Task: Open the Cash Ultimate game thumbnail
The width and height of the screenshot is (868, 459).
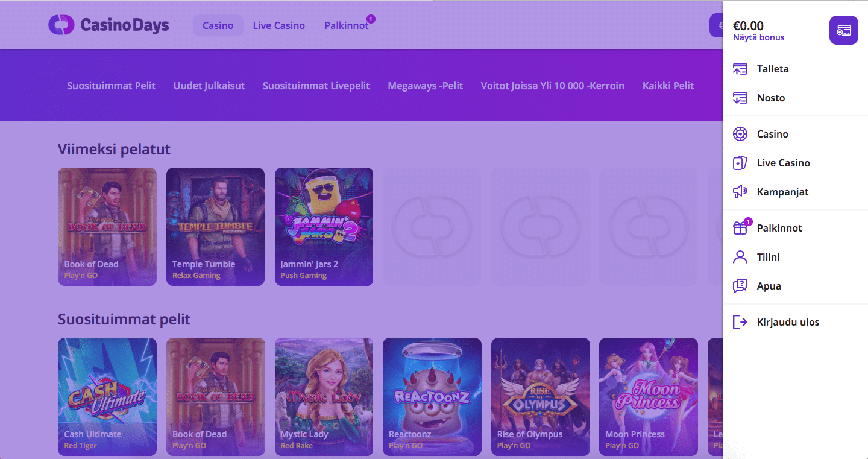Action: [x=107, y=397]
